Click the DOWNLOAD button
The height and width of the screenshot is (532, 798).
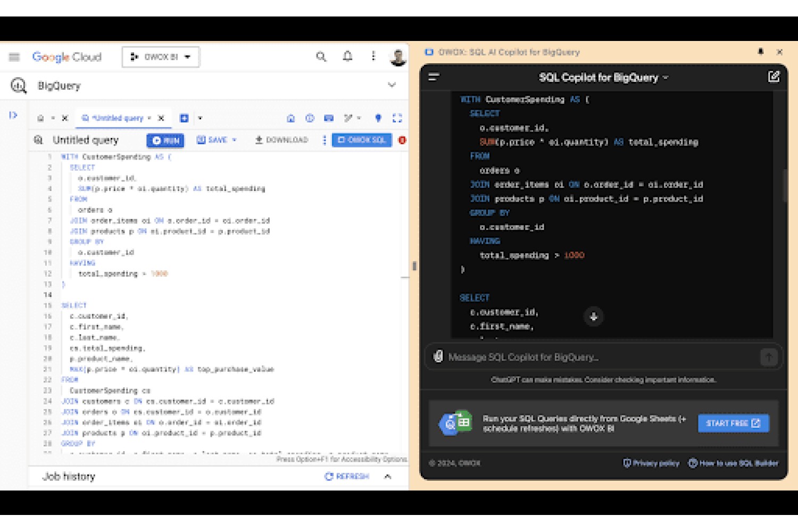coord(281,140)
